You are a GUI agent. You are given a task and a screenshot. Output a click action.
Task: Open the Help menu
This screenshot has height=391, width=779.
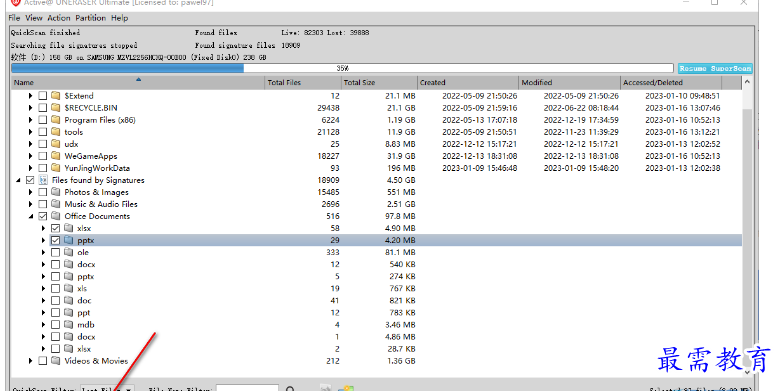coord(119,18)
